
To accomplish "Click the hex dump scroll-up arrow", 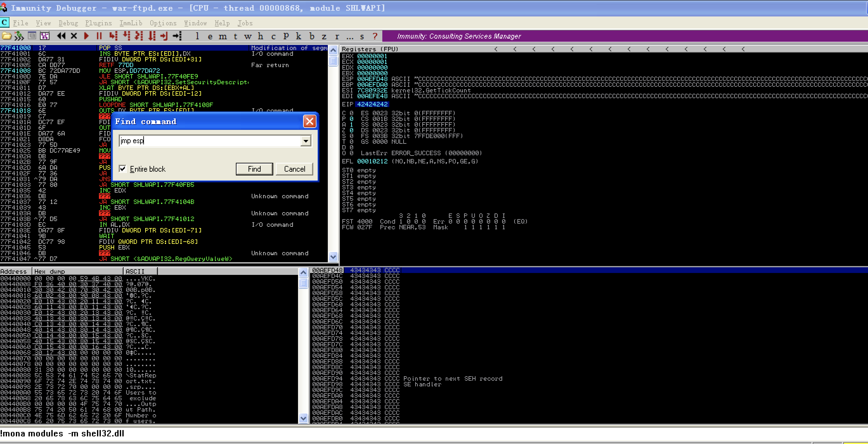I will point(303,272).
